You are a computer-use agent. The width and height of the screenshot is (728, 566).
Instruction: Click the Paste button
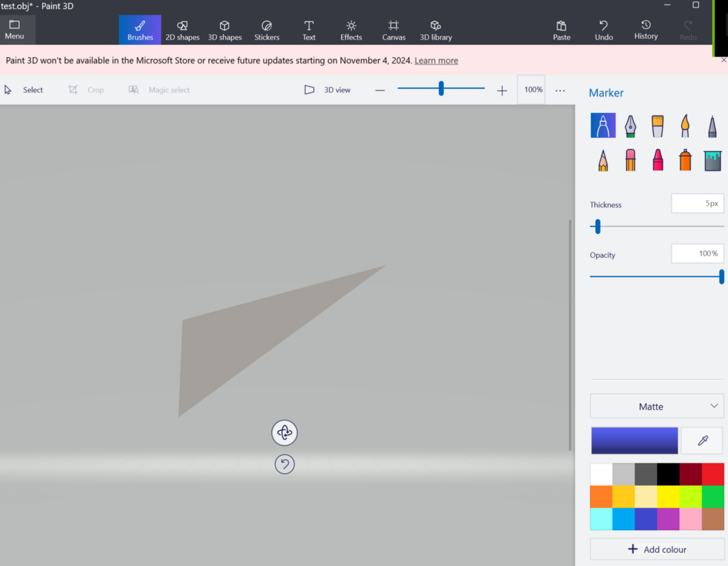[562, 30]
